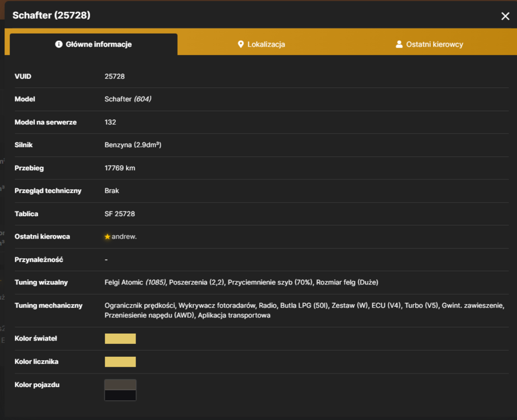Click the Kolor świateł yellow swatch
The width and height of the screenshot is (517, 420).
[x=120, y=339]
